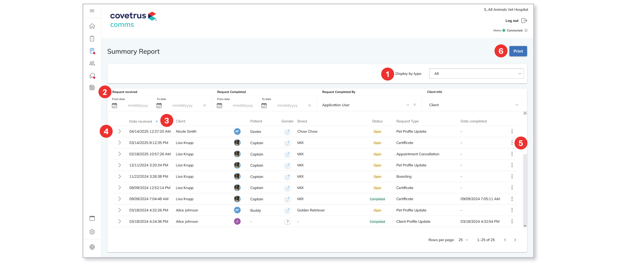Open the three-dot menu for Dexter row
The image size is (644, 264).
(x=512, y=131)
